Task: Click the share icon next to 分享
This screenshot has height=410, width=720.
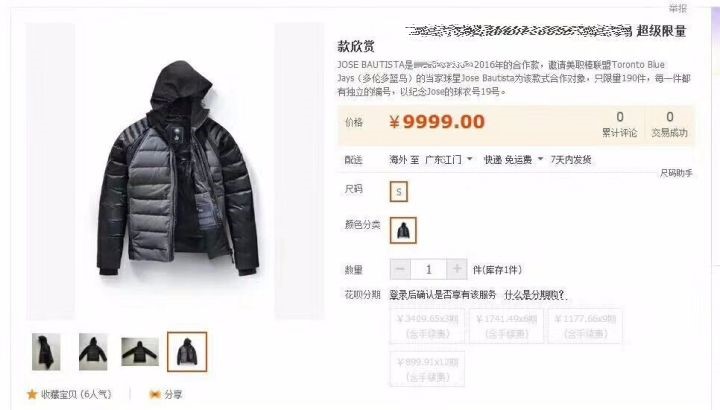Action: [155, 394]
